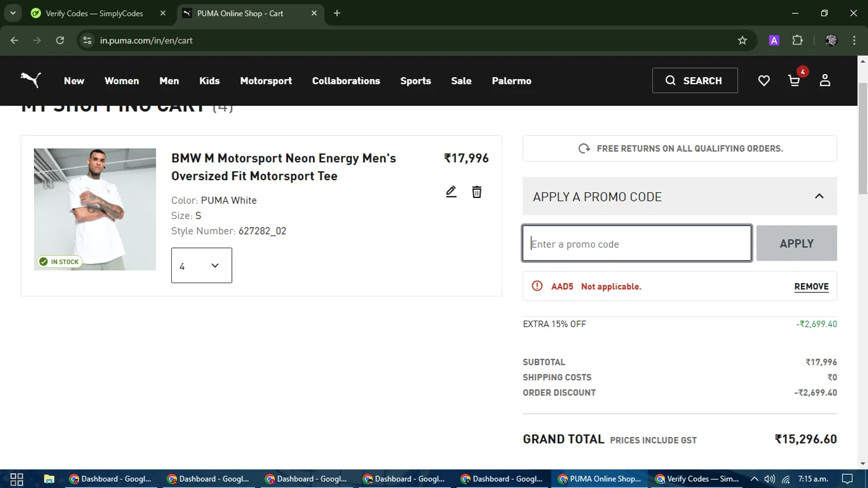The height and width of the screenshot is (488, 868).
Task: Open the Collaborations menu
Action: [x=346, y=80]
